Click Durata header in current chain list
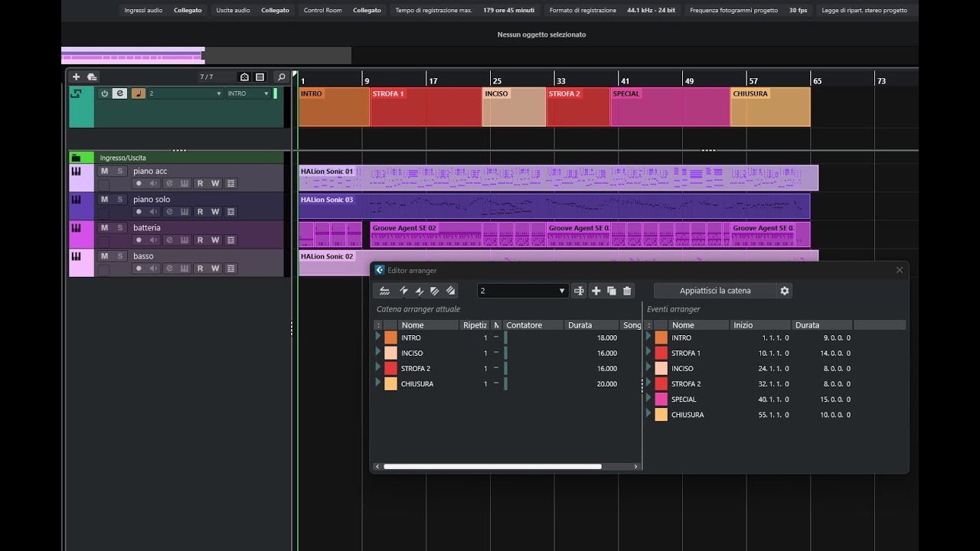The width and height of the screenshot is (980, 551). (x=592, y=325)
